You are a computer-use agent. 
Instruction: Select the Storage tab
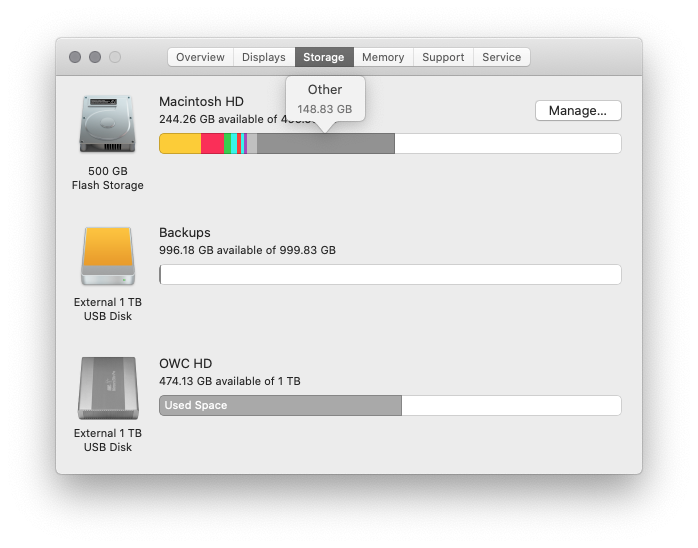pyautogui.click(x=324, y=57)
